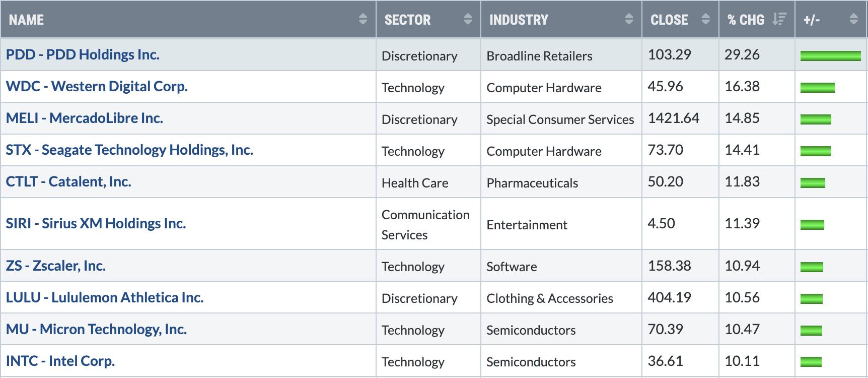Click the Catalent, Inc. stock name

tap(68, 181)
